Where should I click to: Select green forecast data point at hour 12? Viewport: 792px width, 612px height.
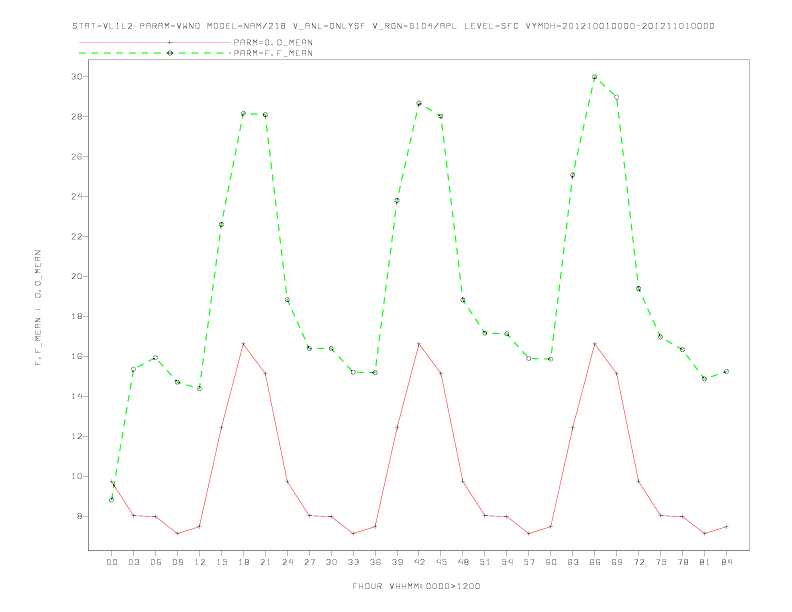click(199, 388)
